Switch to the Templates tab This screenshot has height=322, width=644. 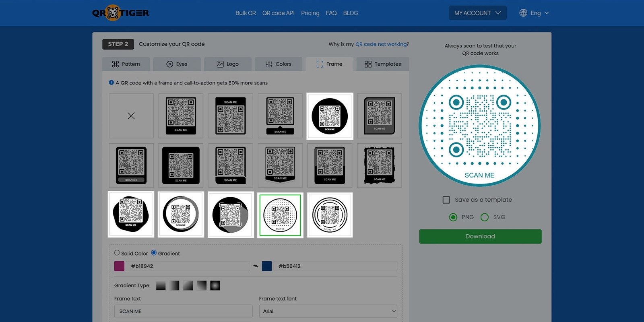click(383, 64)
